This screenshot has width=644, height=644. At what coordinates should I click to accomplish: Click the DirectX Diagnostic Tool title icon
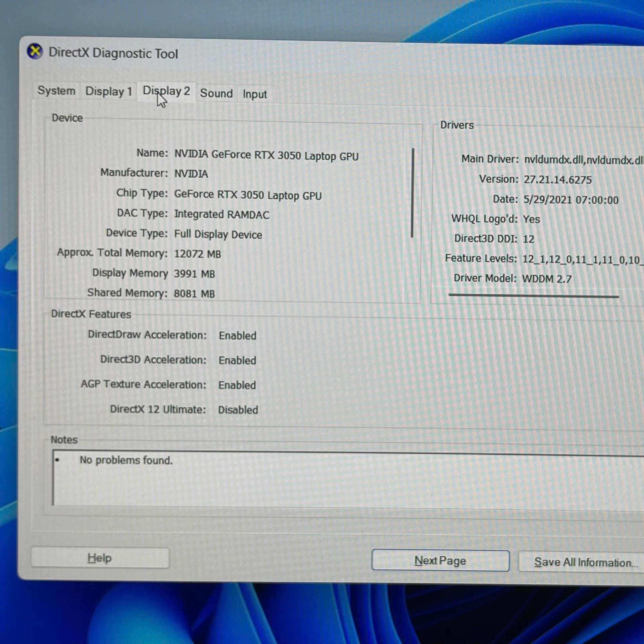pyautogui.click(x=35, y=52)
